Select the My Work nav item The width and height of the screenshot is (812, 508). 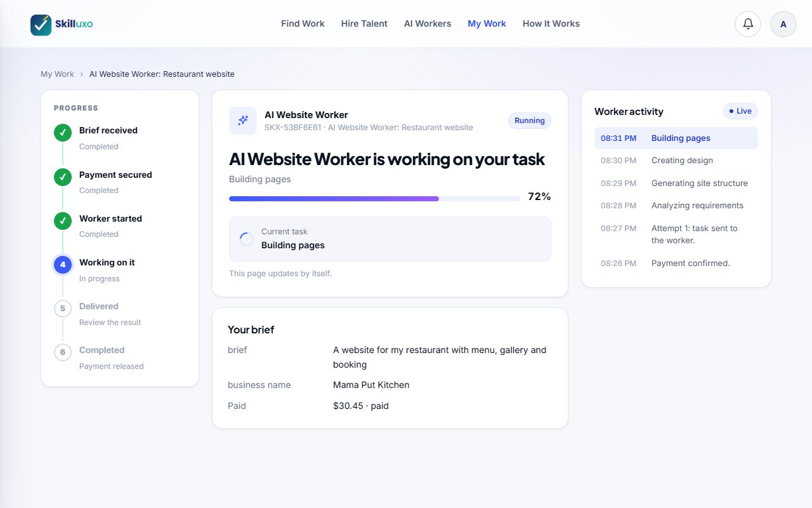487,23
